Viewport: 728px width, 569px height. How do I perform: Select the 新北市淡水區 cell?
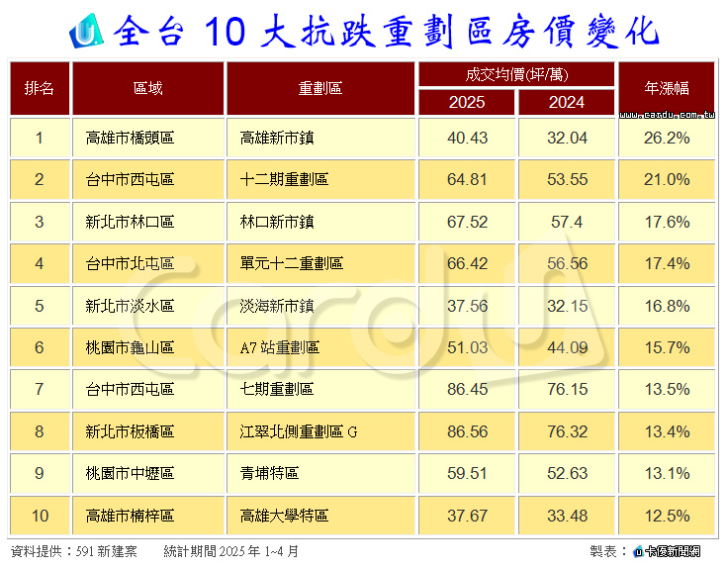pos(148,306)
